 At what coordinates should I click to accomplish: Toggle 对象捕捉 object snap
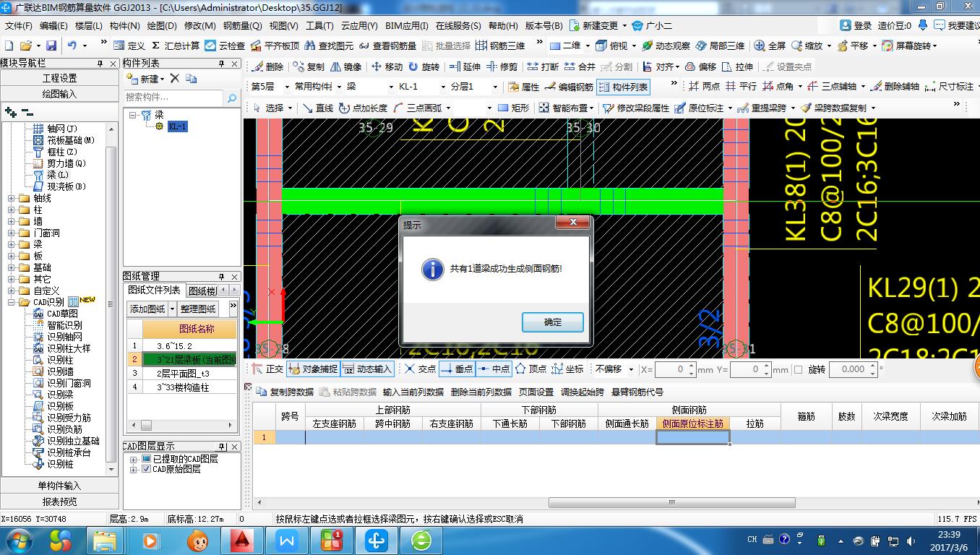pos(313,369)
